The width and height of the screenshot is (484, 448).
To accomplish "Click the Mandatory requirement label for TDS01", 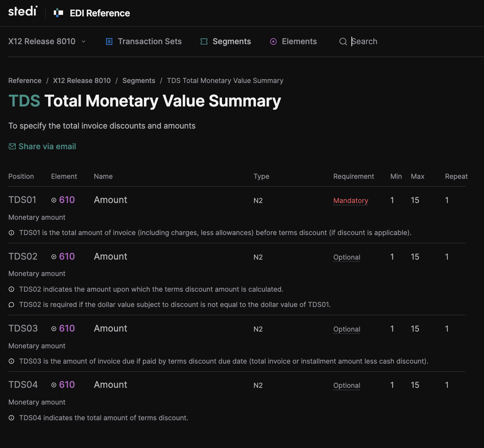I will click(351, 200).
